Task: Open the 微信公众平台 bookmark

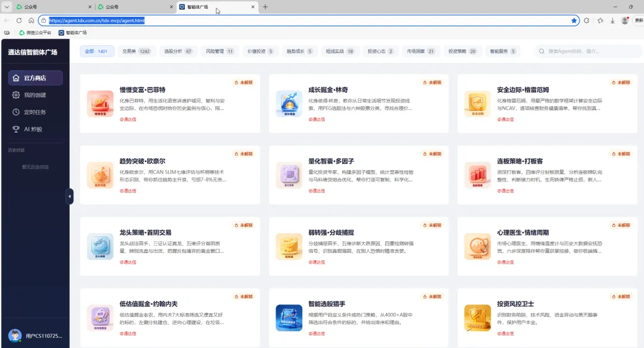Action: pos(35,32)
